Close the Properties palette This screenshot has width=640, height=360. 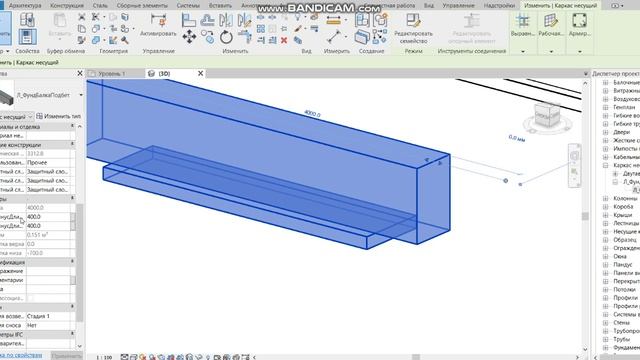click(80, 73)
